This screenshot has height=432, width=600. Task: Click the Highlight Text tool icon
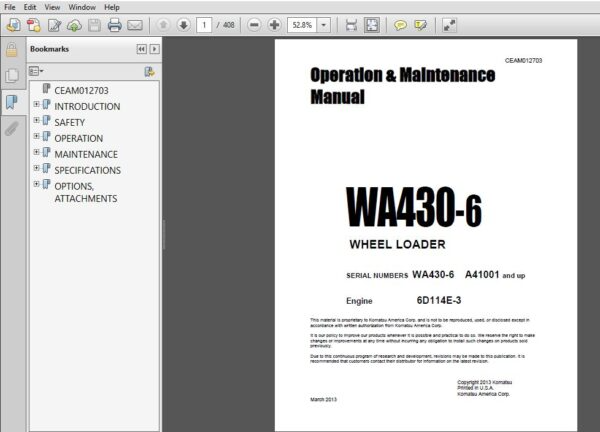[x=420, y=25]
